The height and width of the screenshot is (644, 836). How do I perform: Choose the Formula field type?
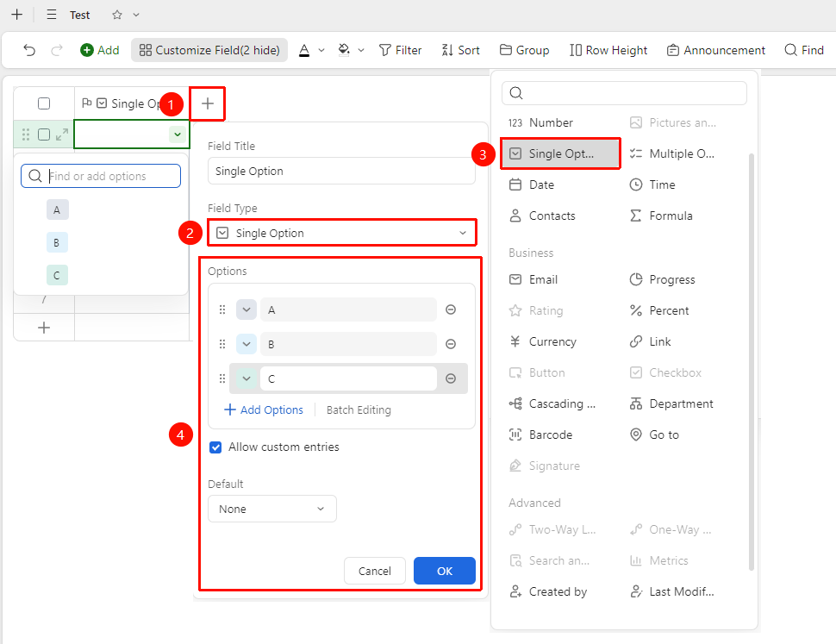(x=661, y=216)
